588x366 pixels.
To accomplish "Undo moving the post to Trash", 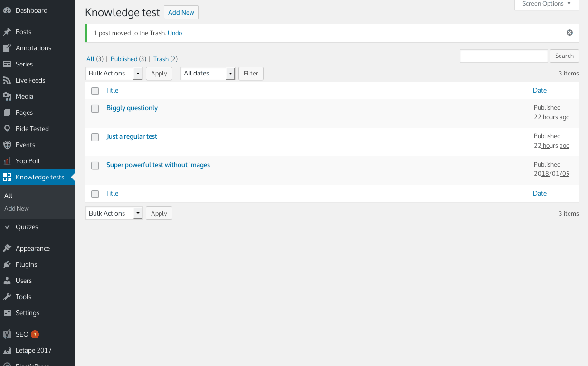I will 175,33.
